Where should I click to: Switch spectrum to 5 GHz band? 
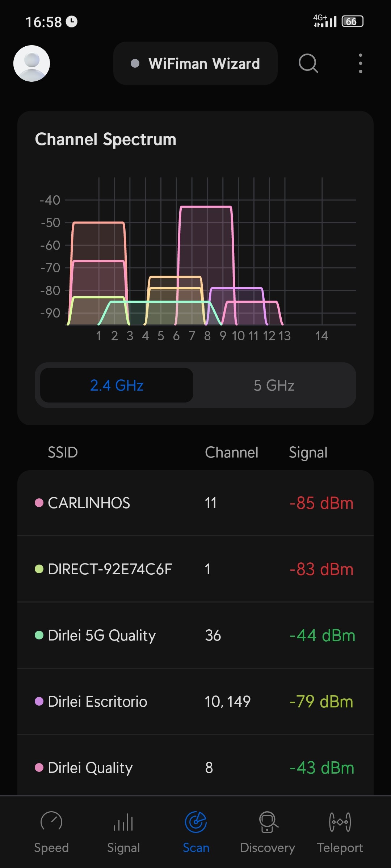[x=274, y=385]
